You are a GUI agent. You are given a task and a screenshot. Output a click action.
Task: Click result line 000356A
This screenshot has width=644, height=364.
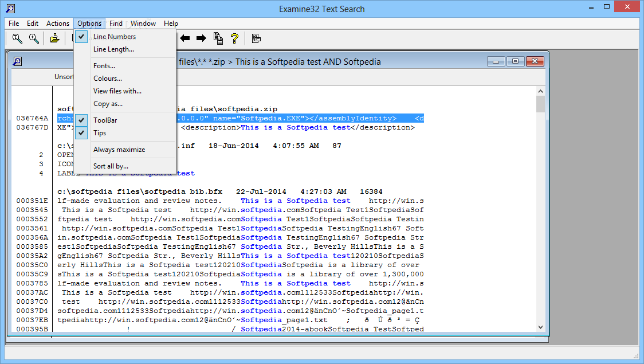[x=240, y=237]
